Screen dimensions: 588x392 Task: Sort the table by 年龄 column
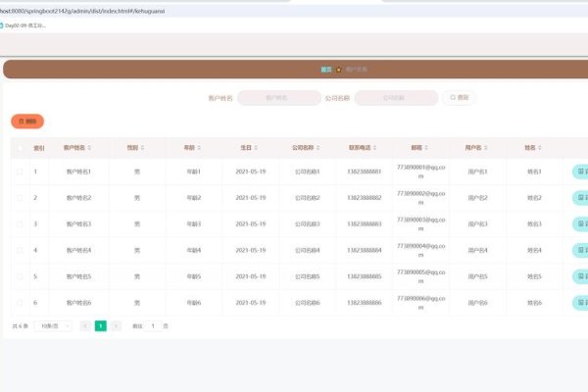pos(198,148)
